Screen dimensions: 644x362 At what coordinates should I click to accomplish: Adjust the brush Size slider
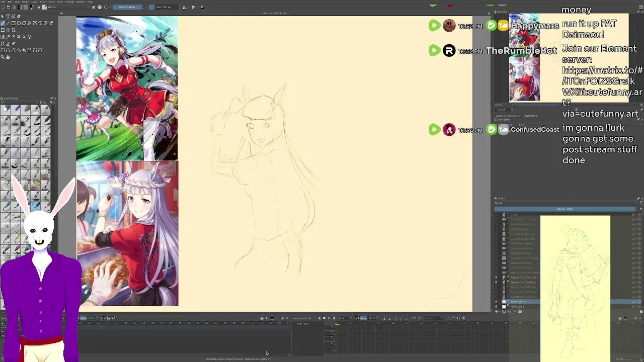click(164, 7)
